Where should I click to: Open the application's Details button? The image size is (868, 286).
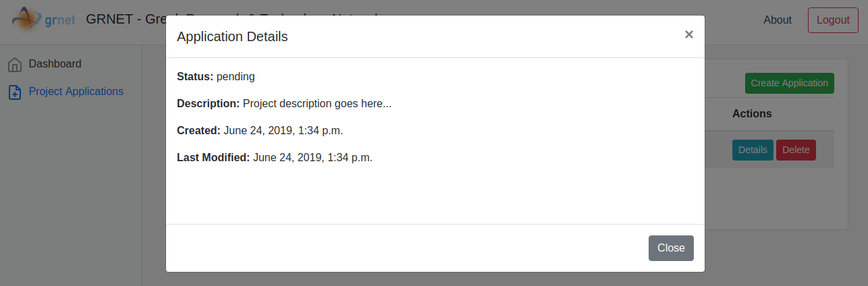pyautogui.click(x=752, y=150)
